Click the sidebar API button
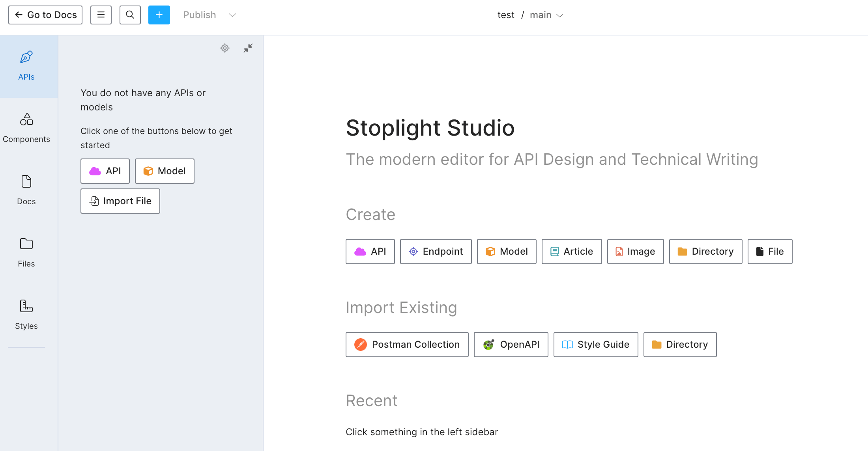The image size is (868, 451). pyautogui.click(x=105, y=171)
